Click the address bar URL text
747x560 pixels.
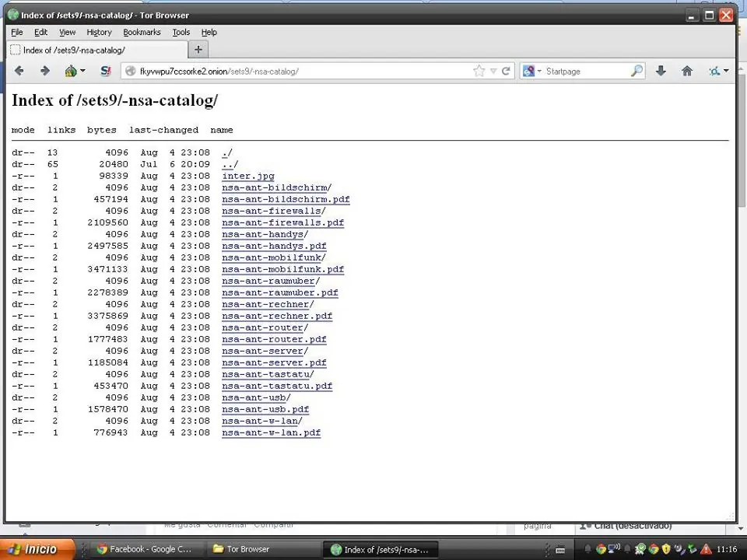pos(219,72)
